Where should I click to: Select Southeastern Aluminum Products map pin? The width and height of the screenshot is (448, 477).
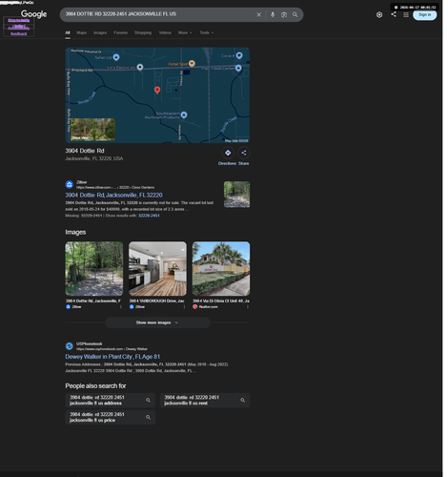tap(184, 114)
